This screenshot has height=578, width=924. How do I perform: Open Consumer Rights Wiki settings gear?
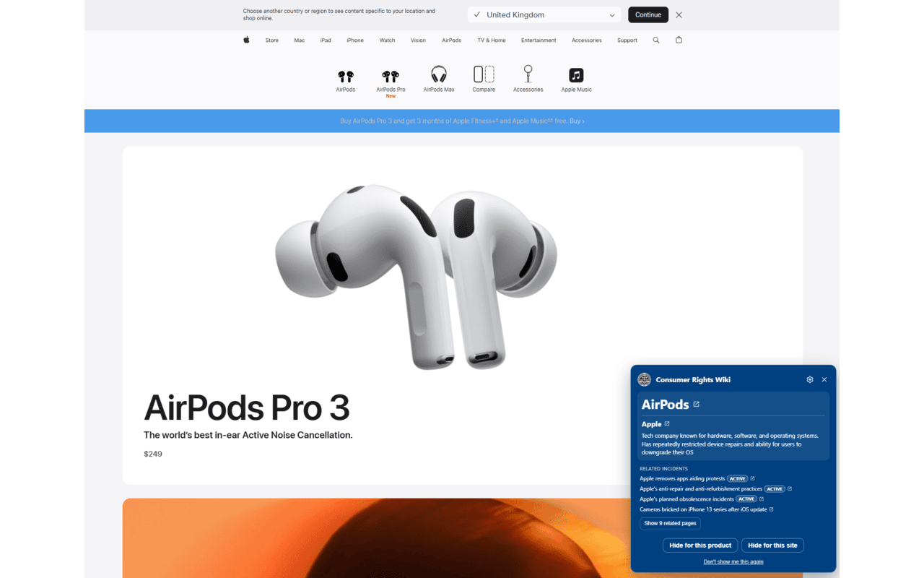tap(810, 379)
